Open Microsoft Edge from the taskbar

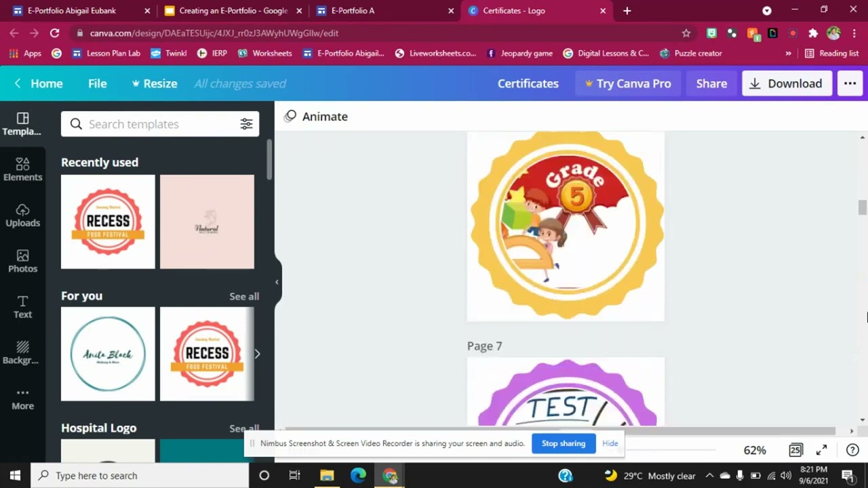click(358, 475)
